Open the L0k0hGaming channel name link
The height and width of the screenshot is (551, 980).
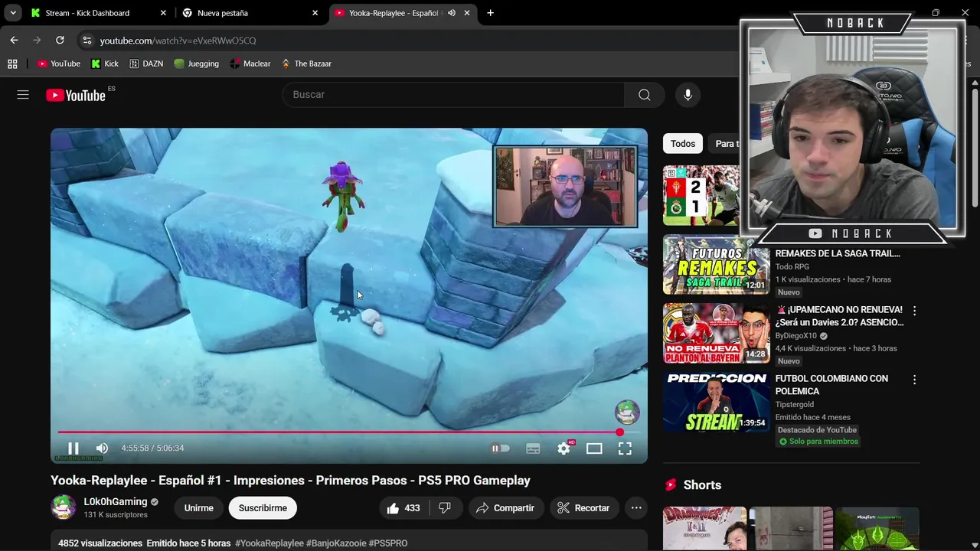pos(115,502)
